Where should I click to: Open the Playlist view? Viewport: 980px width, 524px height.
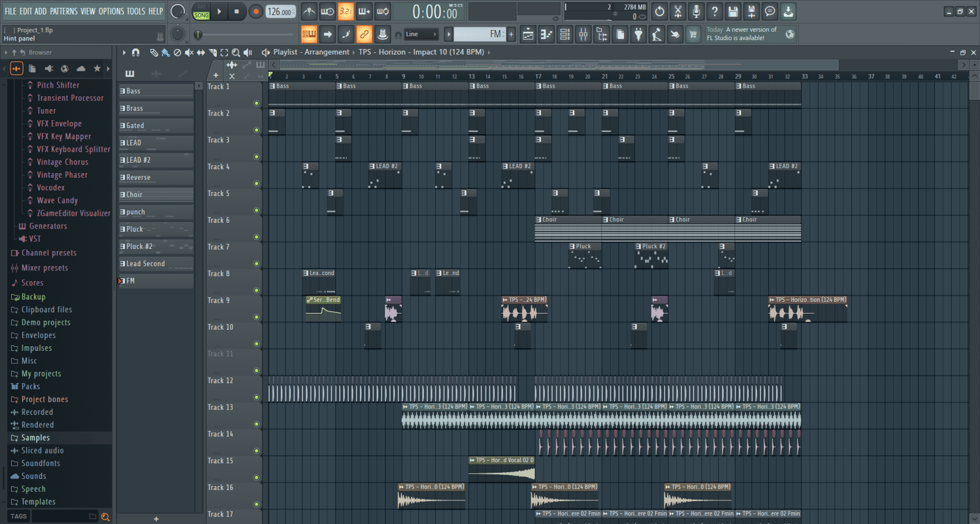(528, 34)
